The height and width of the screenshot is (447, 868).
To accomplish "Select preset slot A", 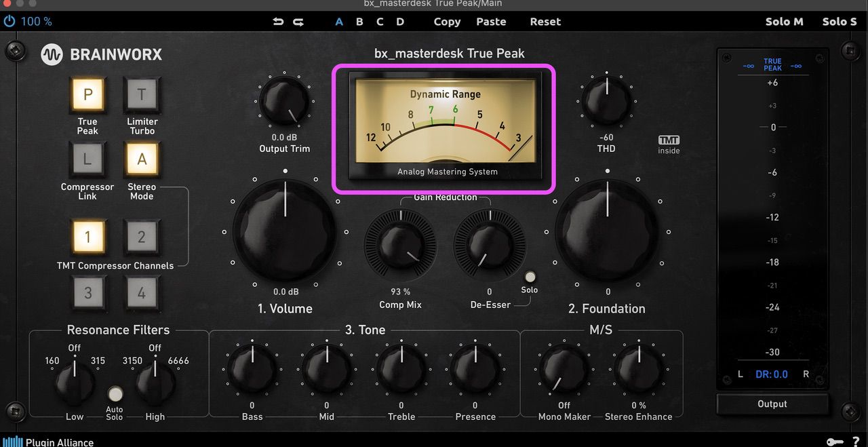I will click(x=339, y=22).
